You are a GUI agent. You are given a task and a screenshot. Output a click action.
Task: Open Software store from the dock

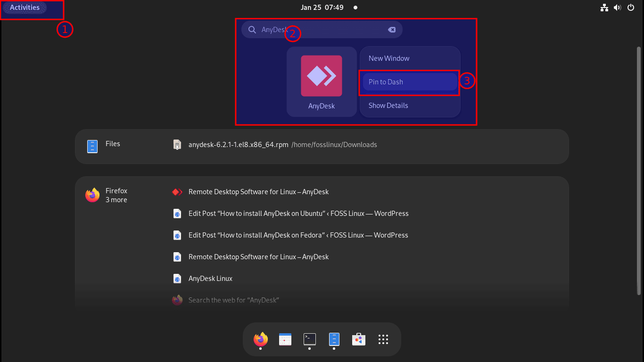[x=359, y=339]
